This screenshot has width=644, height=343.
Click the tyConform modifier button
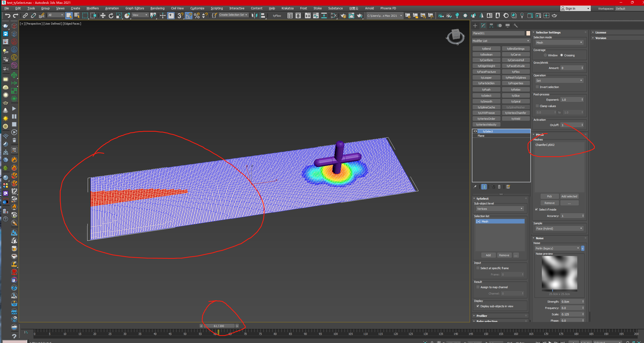click(486, 60)
